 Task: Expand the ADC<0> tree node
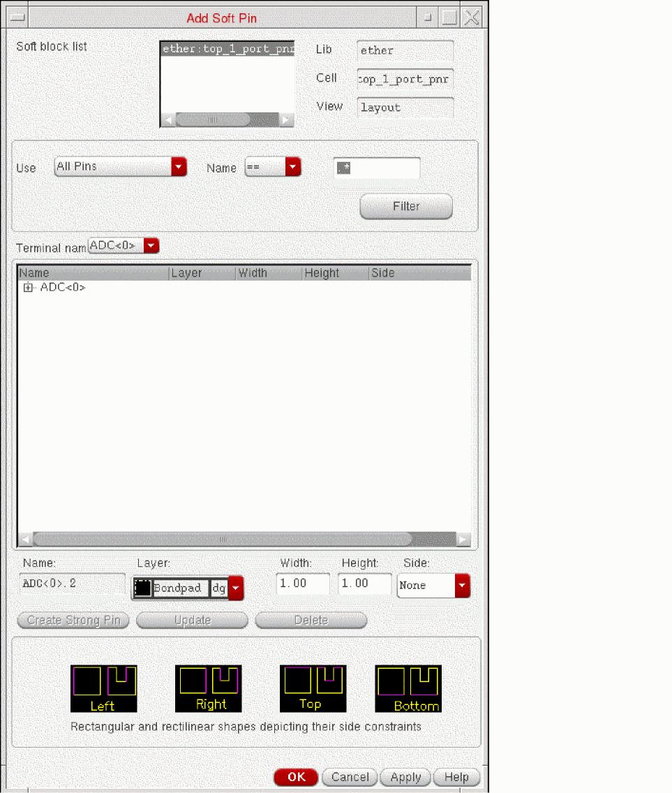(28, 288)
